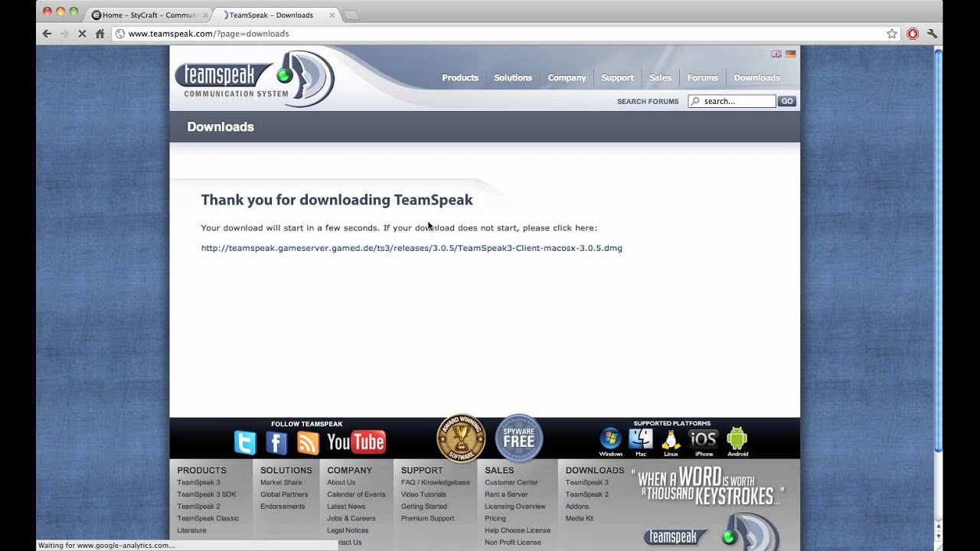Close the TeamSpeak Downloads tab
This screenshot has height=551, width=980.
click(332, 15)
